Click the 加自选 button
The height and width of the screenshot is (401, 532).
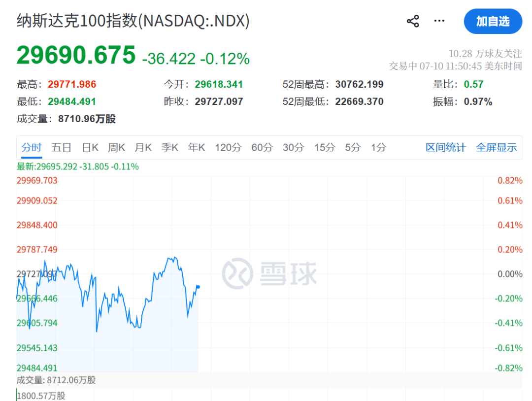pos(493,21)
